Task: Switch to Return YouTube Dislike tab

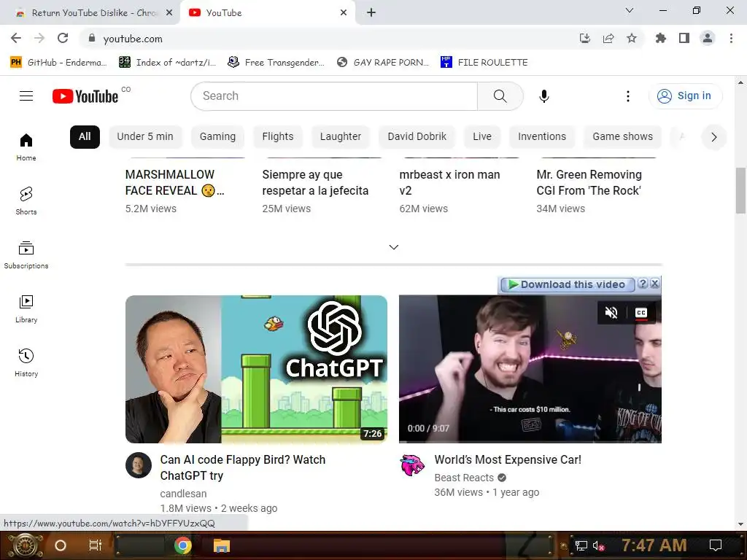Action: (x=89, y=13)
